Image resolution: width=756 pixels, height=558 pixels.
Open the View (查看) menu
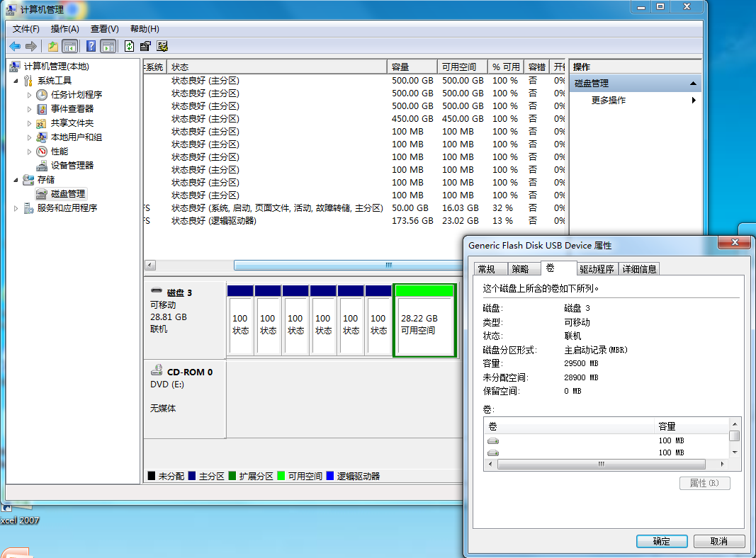[x=105, y=29]
